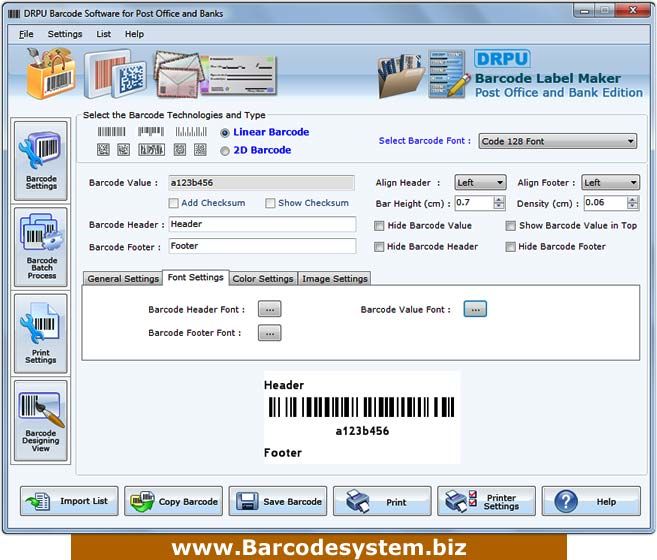Open Barcode Value Font chooser button
657x560 pixels.
pyautogui.click(x=475, y=309)
